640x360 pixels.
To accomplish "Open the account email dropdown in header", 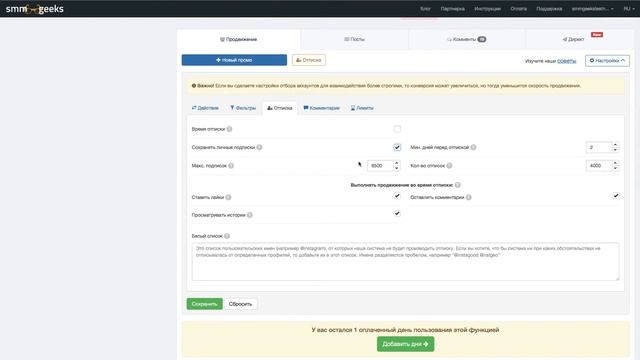I will 592,9.
